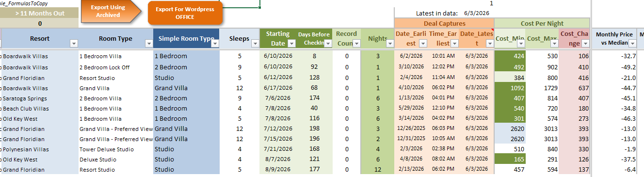The width and height of the screenshot is (644, 177).
Task: Open the Resort column filter dropdown
Action: coord(74,43)
